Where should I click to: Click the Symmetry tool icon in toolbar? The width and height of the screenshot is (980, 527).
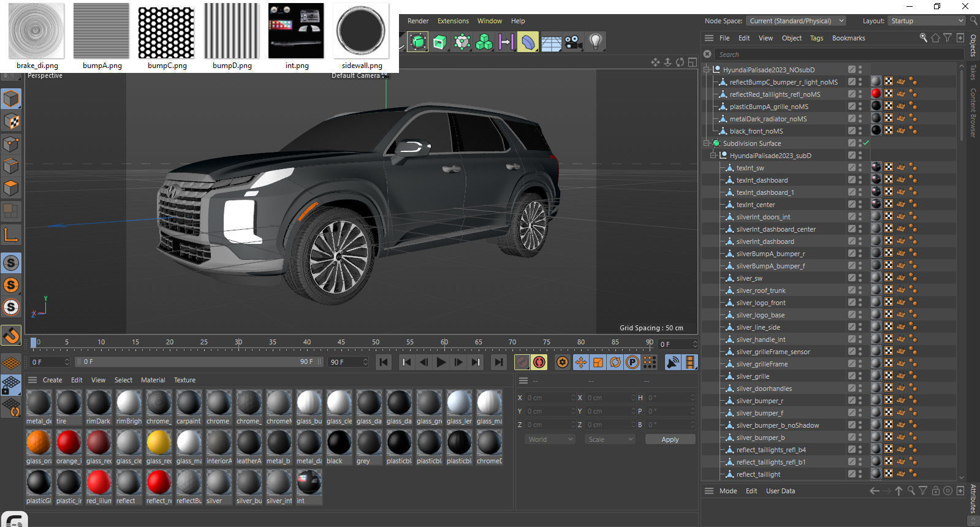pos(506,42)
